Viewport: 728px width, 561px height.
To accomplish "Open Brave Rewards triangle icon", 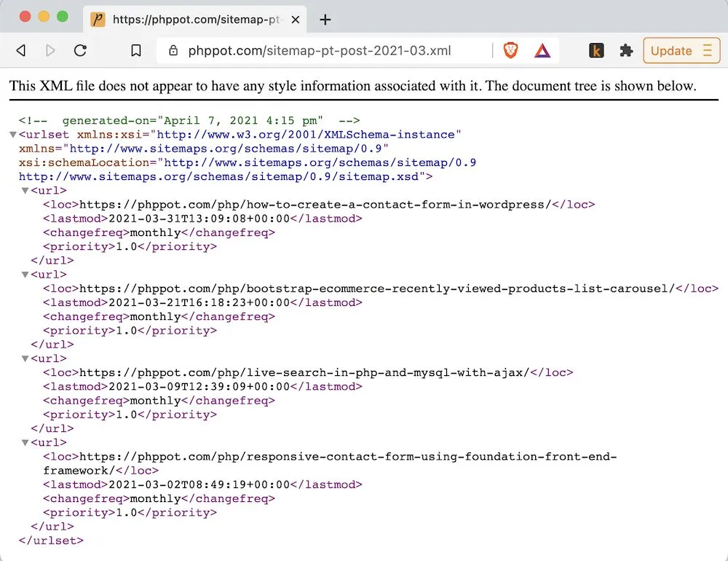I will (542, 50).
